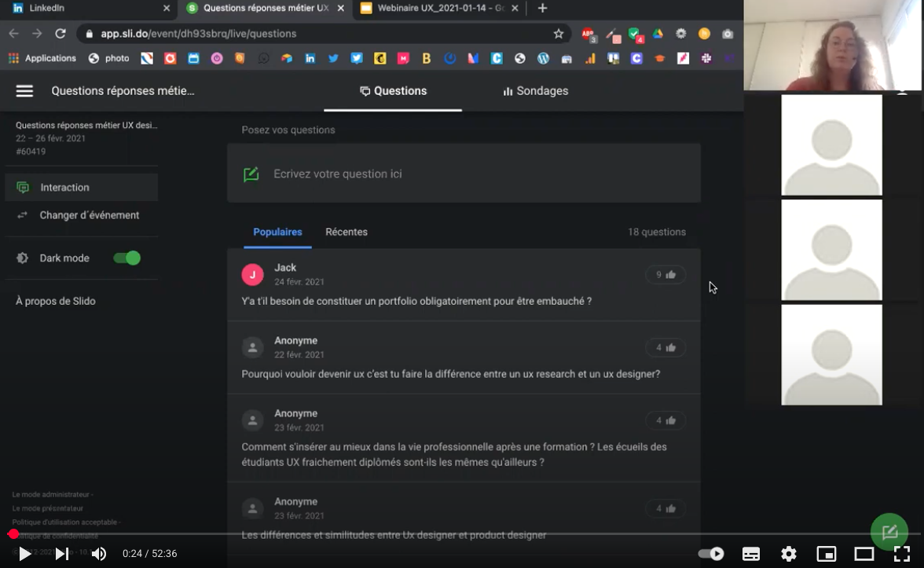Click the 18 questions counter
The image size is (924, 568).
pyautogui.click(x=657, y=233)
